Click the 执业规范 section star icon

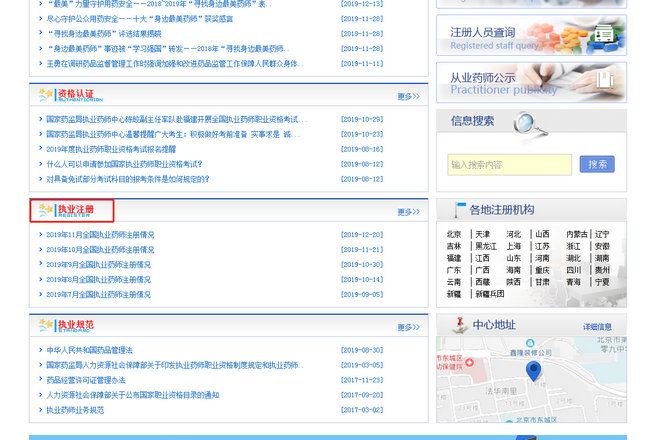point(45,326)
